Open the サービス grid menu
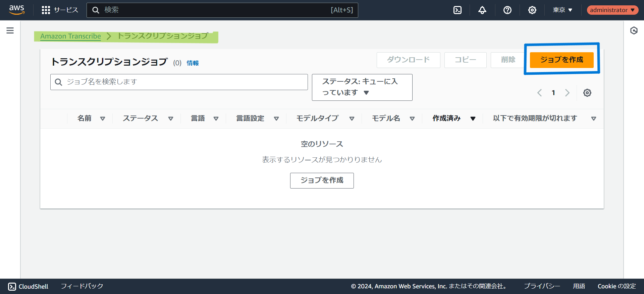644x294 pixels. 60,10
